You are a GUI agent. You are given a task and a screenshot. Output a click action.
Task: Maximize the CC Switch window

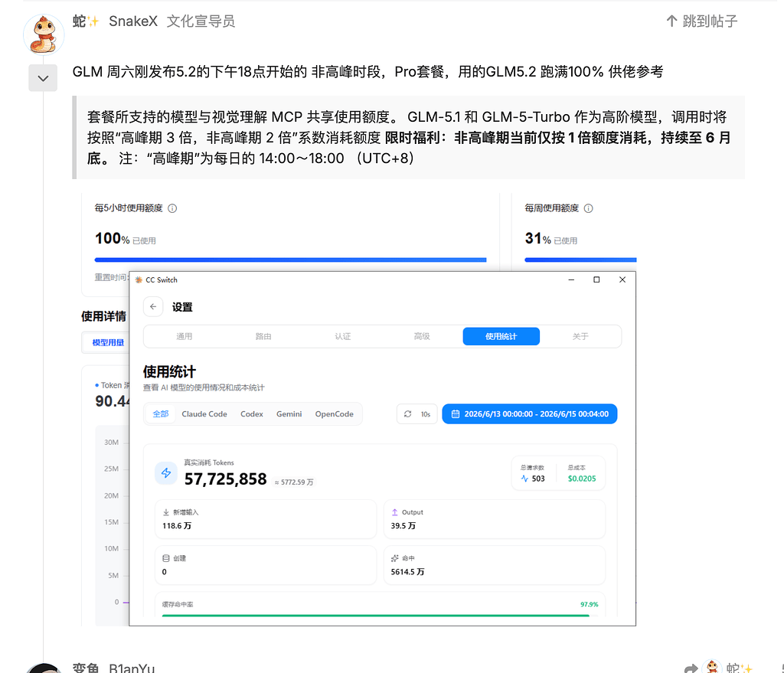pyautogui.click(x=596, y=279)
